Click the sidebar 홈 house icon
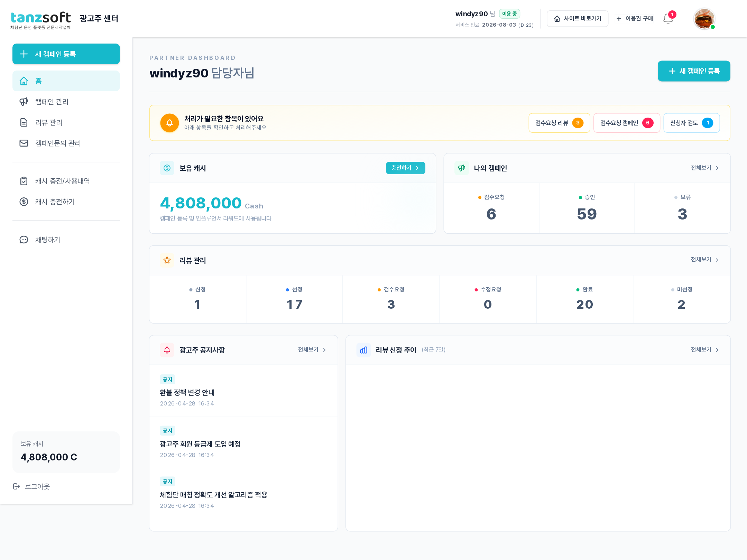Viewport: 747px width, 560px height. 24,81
